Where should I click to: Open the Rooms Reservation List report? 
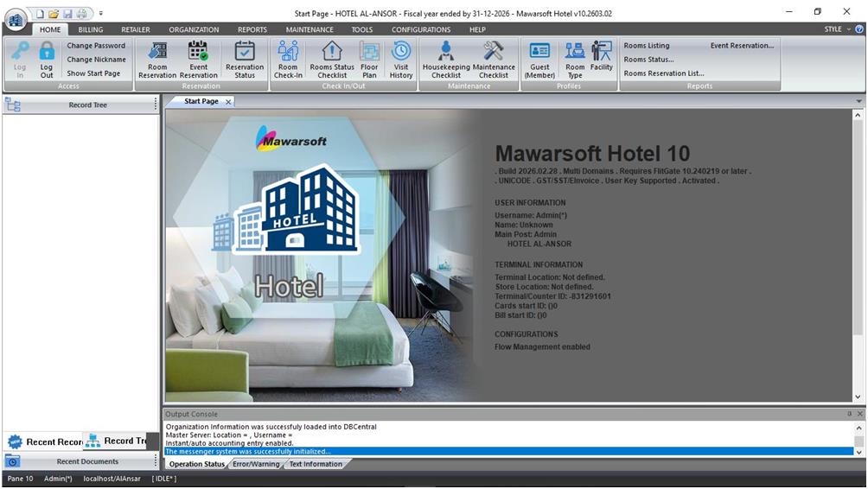click(x=663, y=73)
